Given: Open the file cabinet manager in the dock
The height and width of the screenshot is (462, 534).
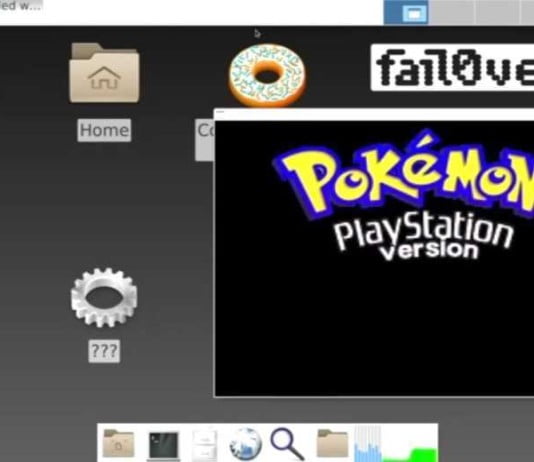Looking at the screenshot, I should pos(204,444).
